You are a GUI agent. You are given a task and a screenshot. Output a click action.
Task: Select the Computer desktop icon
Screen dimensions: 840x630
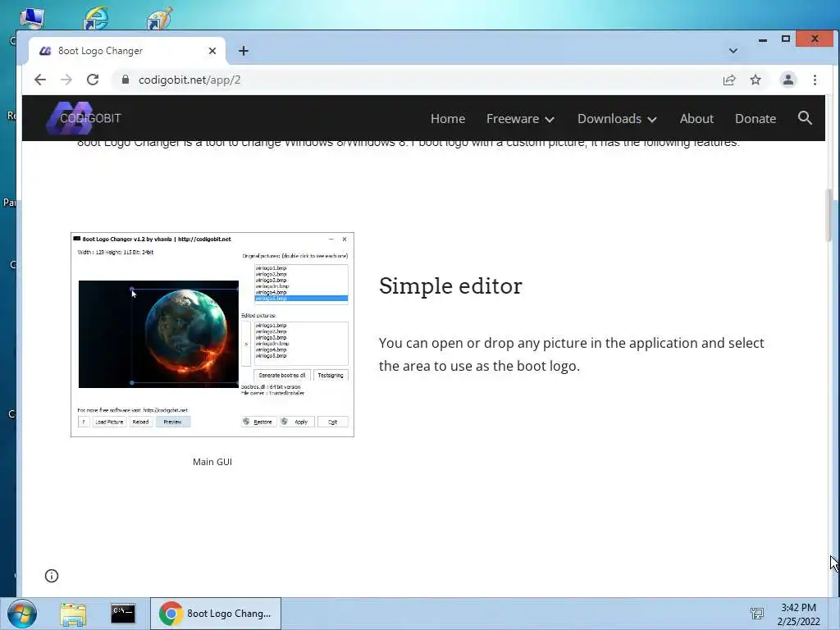point(32,17)
